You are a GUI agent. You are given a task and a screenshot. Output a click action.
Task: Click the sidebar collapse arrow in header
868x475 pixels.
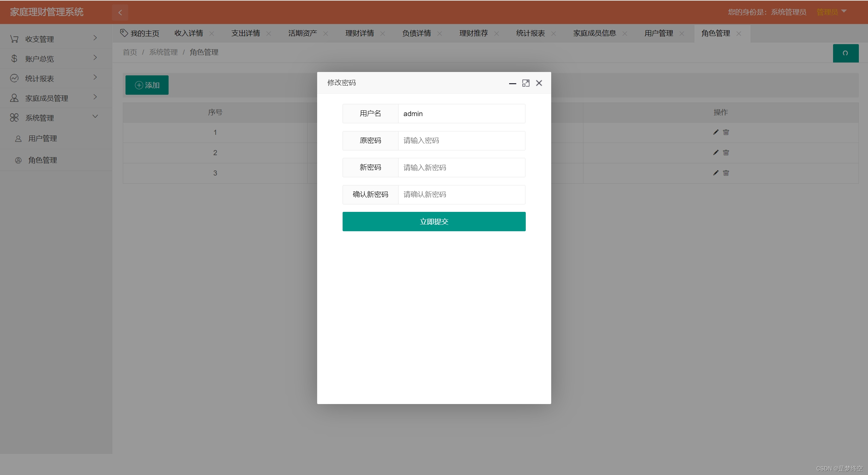click(120, 13)
